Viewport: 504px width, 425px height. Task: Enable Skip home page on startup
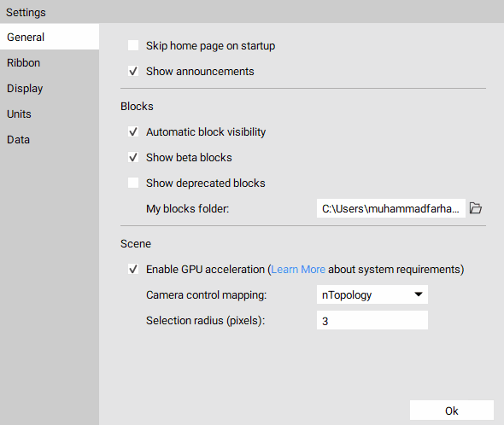pyautogui.click(x=133, y=45)
